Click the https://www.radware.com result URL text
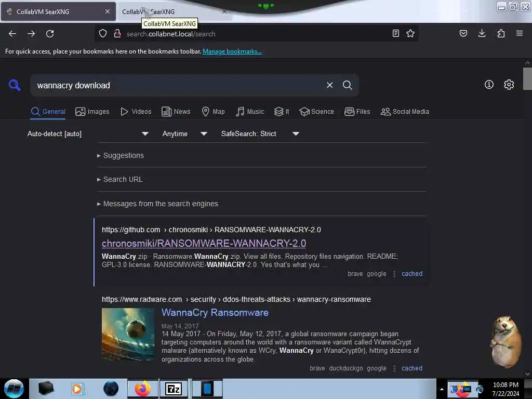 coord(142,299)
